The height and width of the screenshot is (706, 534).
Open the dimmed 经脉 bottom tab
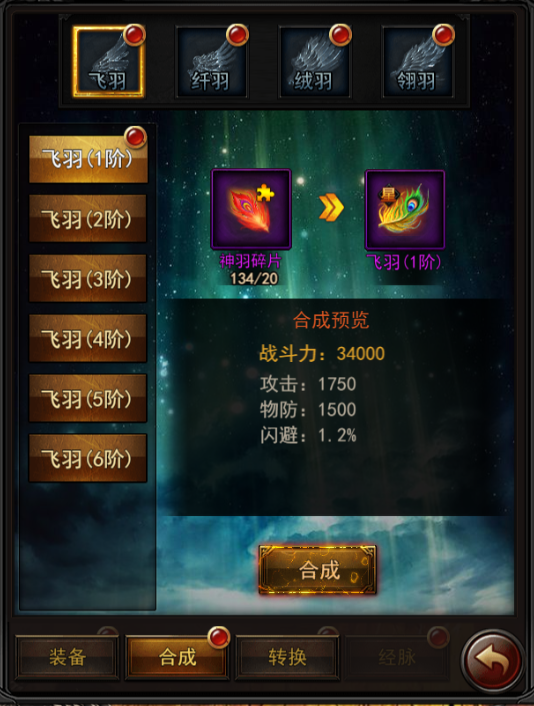click(397, 657)
